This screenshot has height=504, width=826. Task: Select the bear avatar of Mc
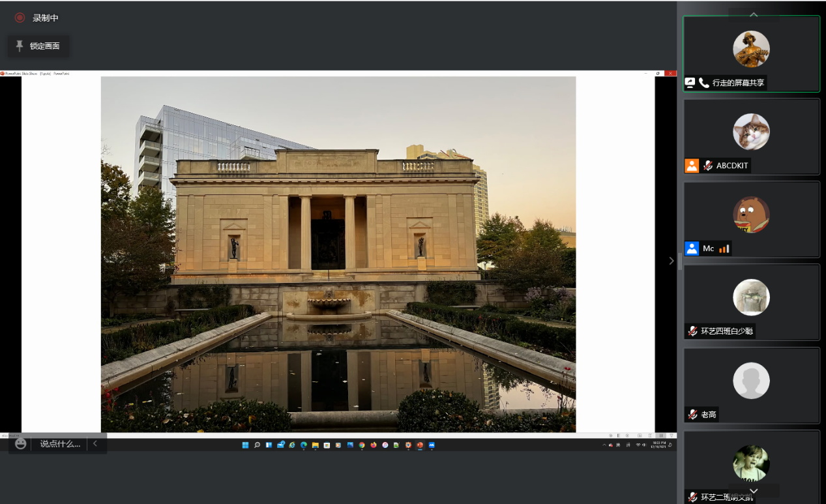(751, 215)
